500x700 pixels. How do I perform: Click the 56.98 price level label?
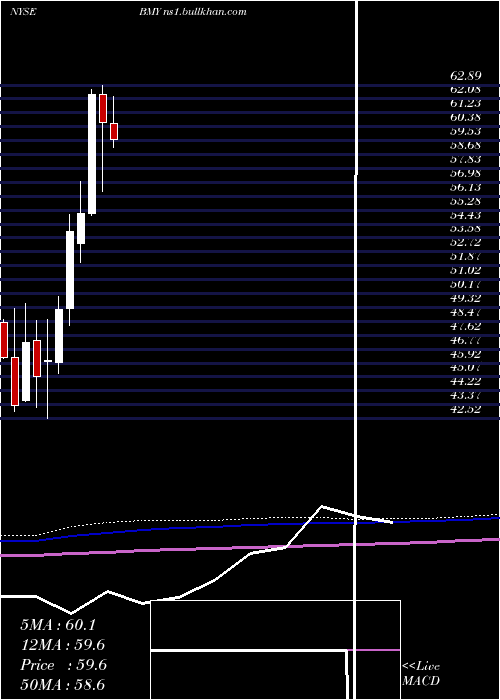coord(465,173)
